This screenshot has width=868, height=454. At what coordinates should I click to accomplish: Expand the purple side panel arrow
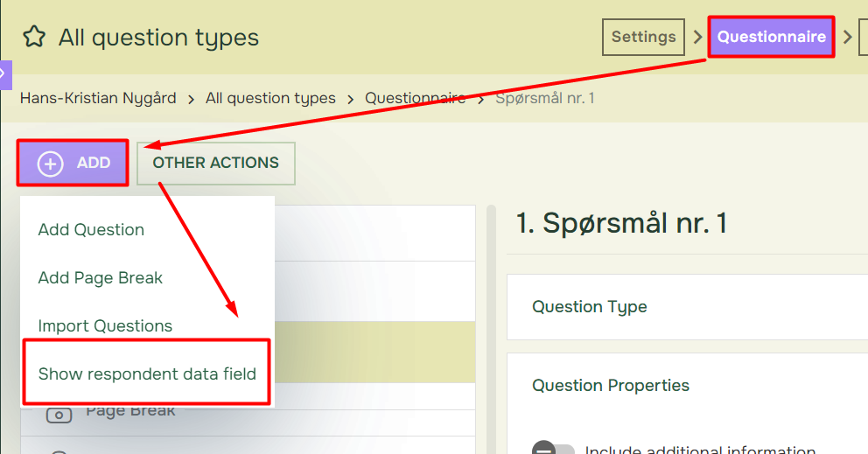click(4, 74)
